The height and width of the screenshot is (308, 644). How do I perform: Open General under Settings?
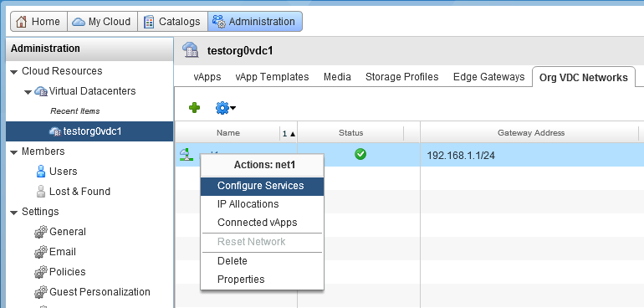(x=68, y=232)
